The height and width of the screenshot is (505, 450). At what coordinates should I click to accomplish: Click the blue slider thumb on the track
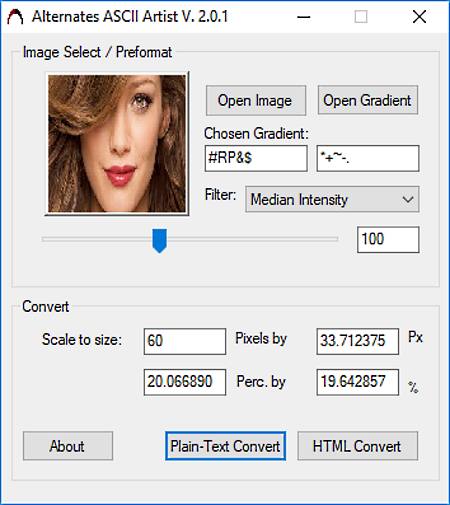(x=159, y=241)
